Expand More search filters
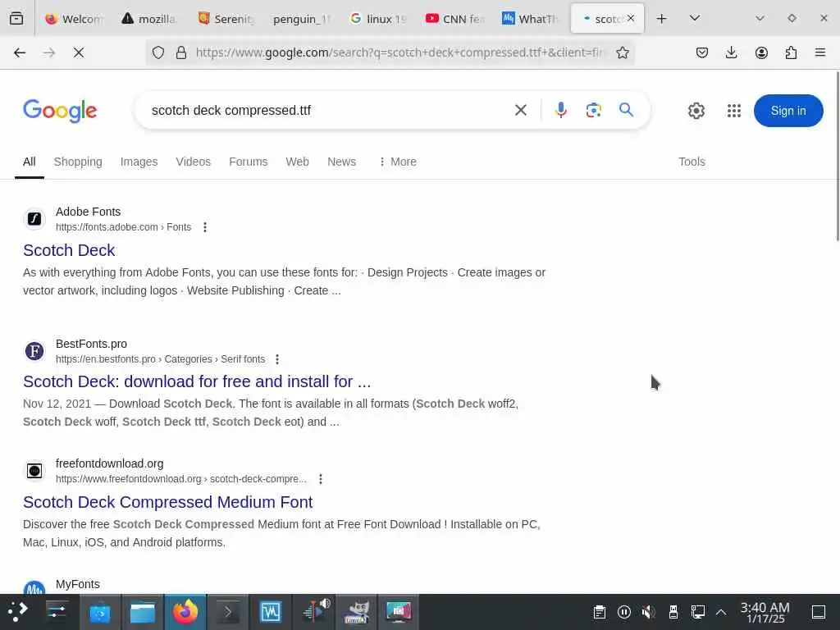The image size is (840, 630). 398,162
